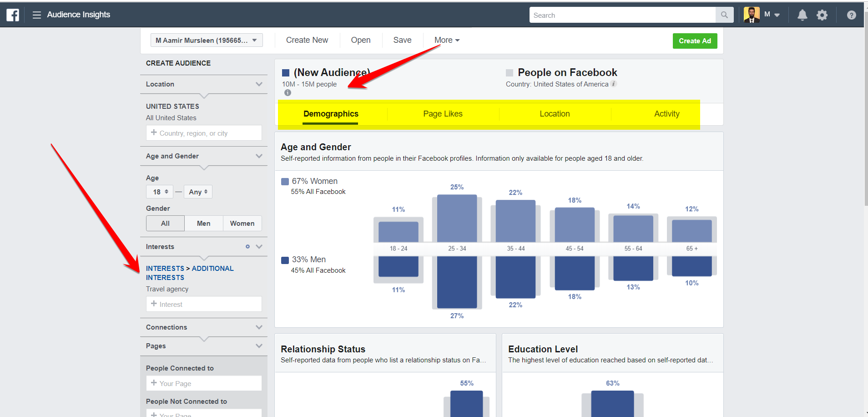Click Your Page field under People Connected to
The width and height of the screenshot is (868, 417).
pyautogui.click(x=204, y=383)
